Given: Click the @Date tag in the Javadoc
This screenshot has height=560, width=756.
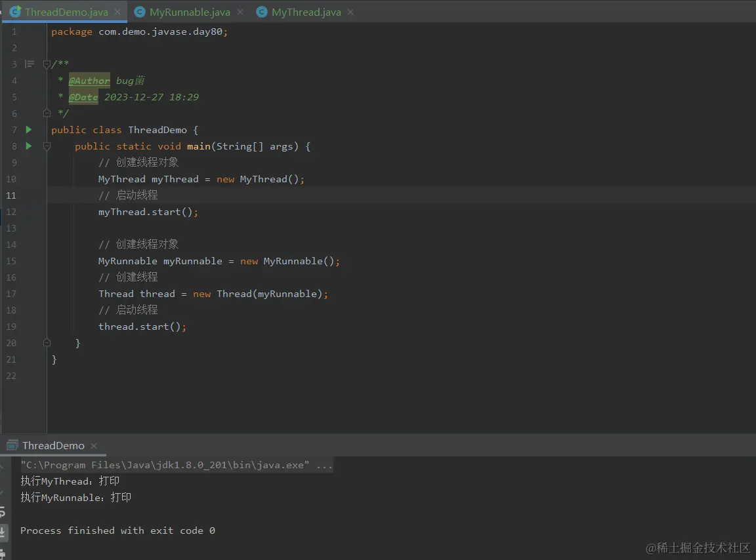Looking at the screenshot, I should [83, 97].
